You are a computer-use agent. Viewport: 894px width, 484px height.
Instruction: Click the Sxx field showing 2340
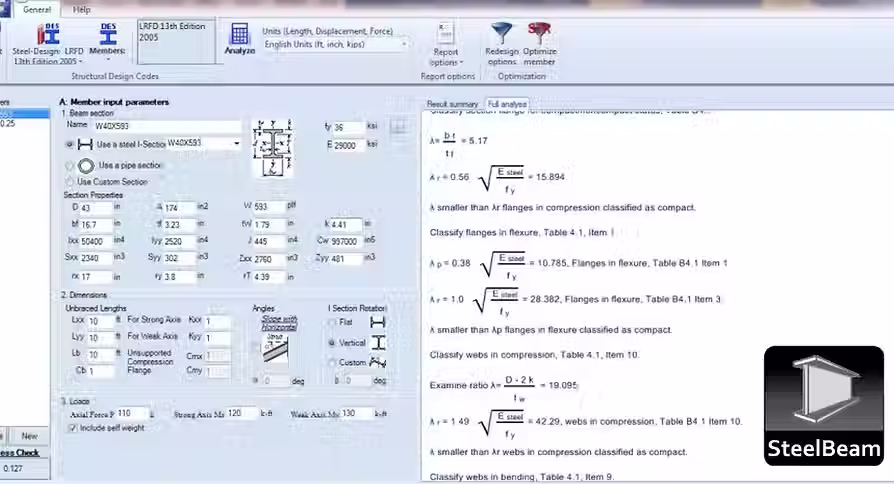(x=96, y=258)
